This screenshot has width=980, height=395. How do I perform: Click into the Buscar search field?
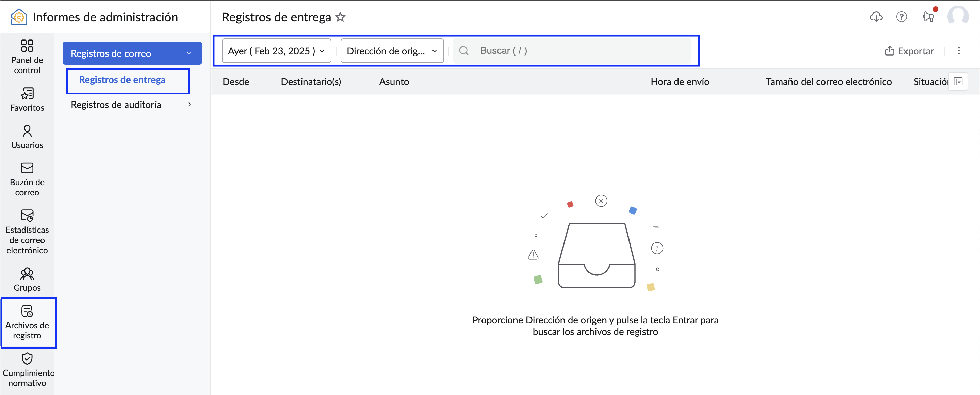pos(572,51)
